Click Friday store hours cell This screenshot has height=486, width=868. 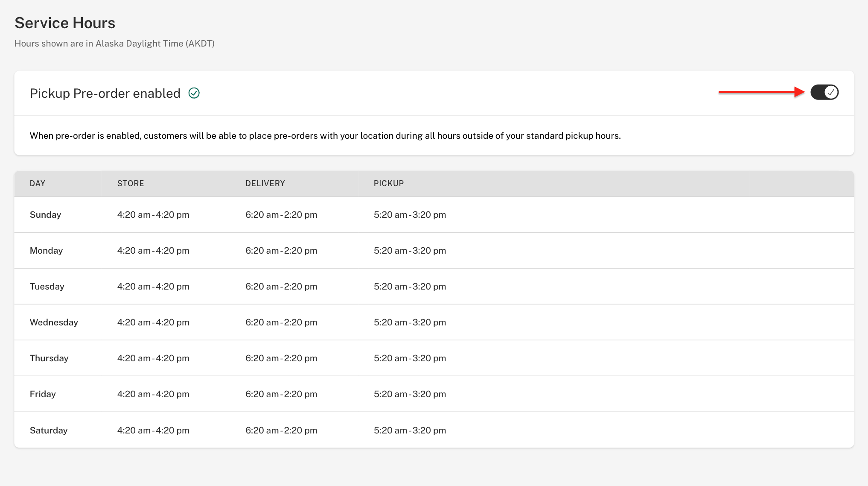153,394
